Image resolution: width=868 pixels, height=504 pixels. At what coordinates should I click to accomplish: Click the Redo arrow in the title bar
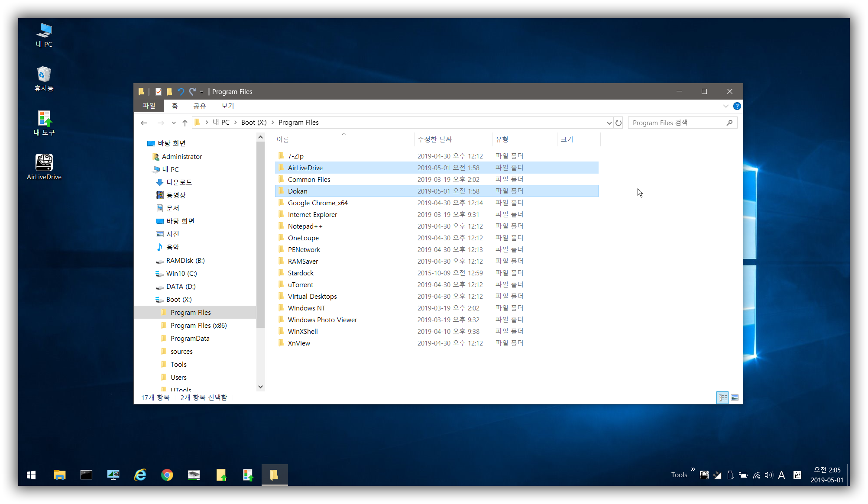point(193,92)
